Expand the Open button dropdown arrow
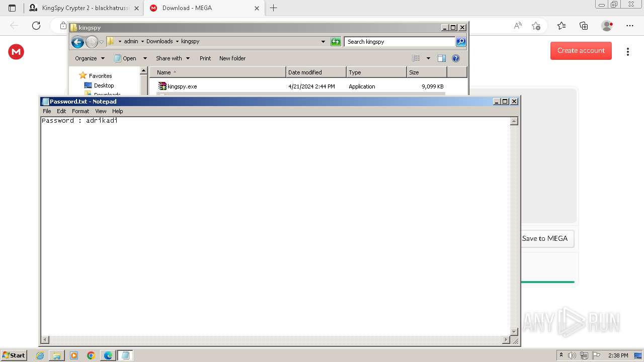The width and height of the screenshot is (644, 362). pyautogui.click(x=145, y=58)
